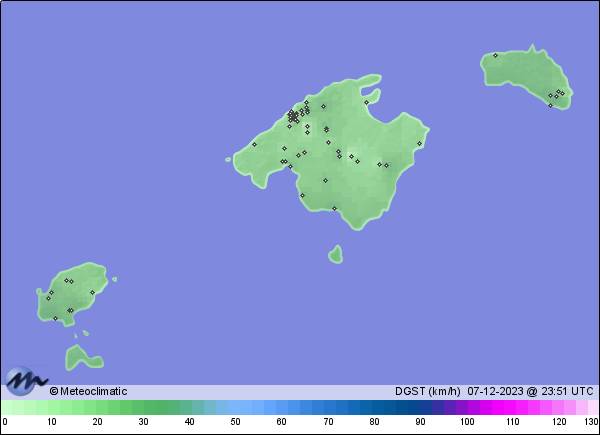Click the Meteoclimatic copyright text
Screen dimensions: 600x435
88,391
